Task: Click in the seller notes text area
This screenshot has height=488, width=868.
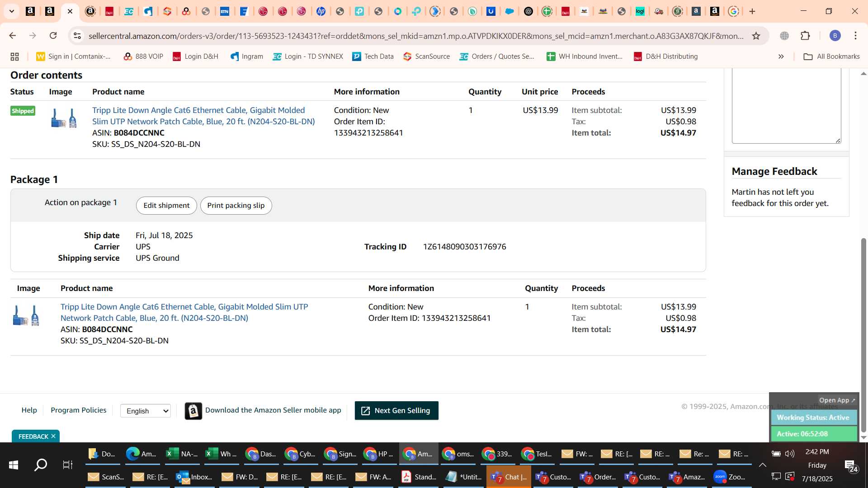Action: [786, 106]
